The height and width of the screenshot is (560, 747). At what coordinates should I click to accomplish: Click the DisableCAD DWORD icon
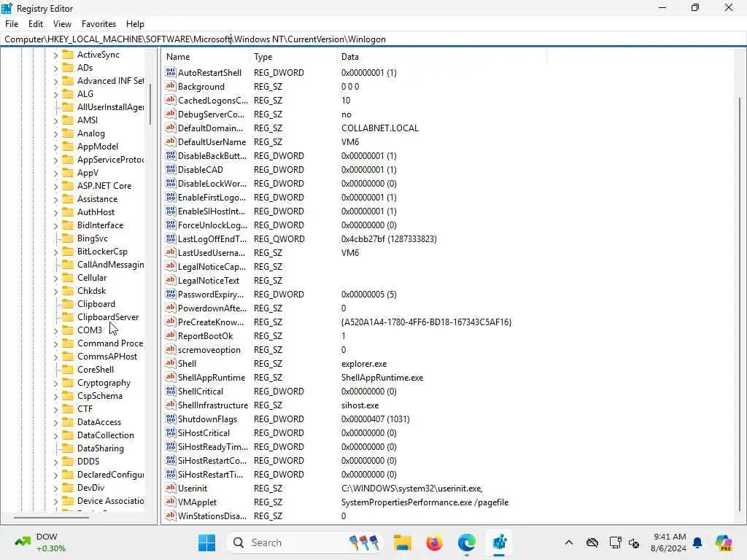point(171,169)
